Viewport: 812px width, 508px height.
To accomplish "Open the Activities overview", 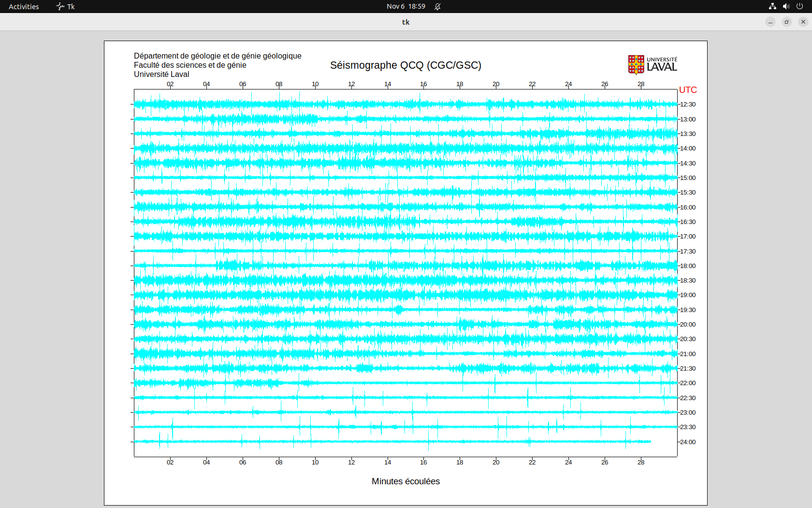I will (x=24, y=6).
